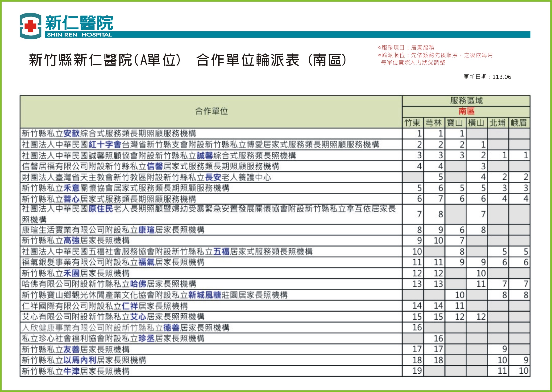
Task: Click the 寶山 column header
Action: [x=455, y=123]
